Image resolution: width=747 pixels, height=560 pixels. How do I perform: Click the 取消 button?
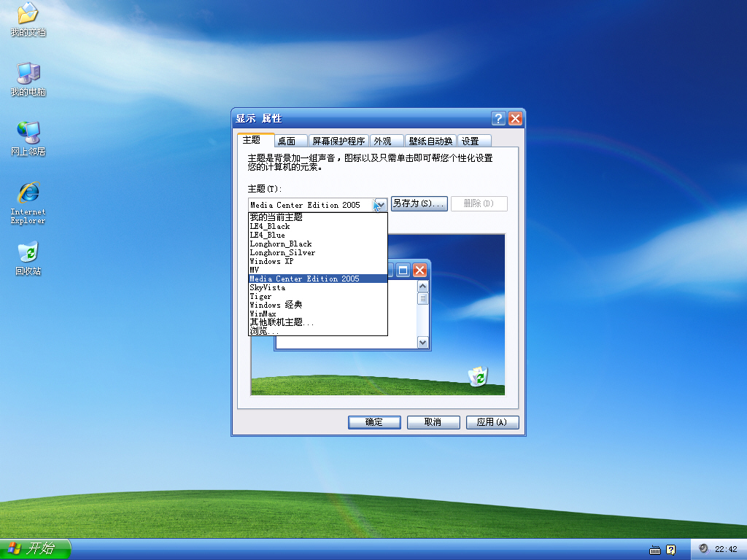coord(433,422)
